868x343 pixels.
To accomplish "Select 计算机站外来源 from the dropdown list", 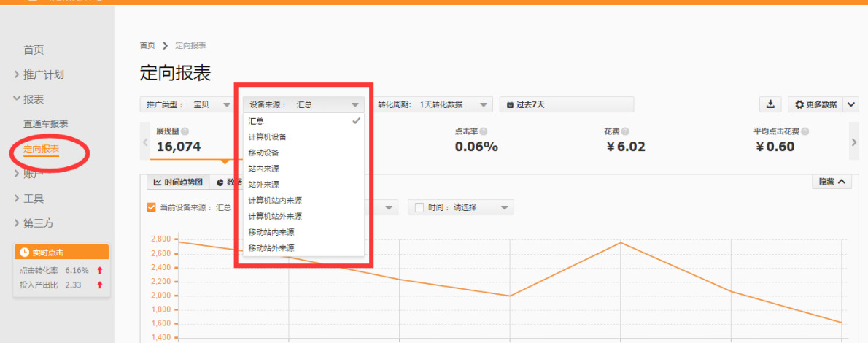I will (303, 216).
